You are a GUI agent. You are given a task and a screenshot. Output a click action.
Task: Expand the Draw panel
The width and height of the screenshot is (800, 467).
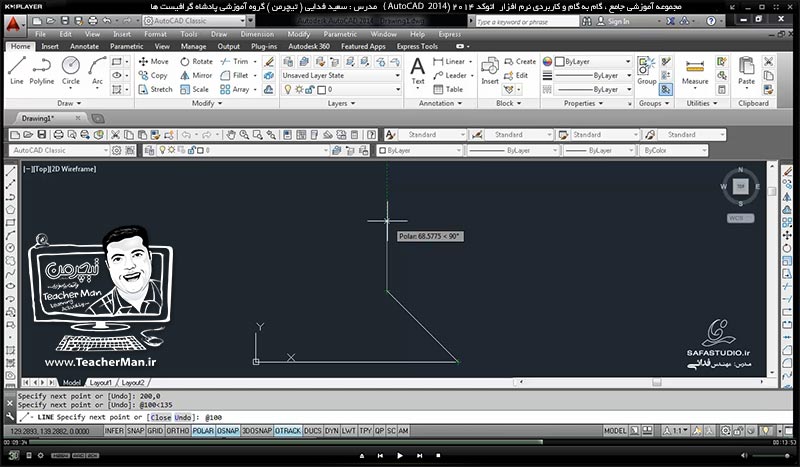pos(69,103)
